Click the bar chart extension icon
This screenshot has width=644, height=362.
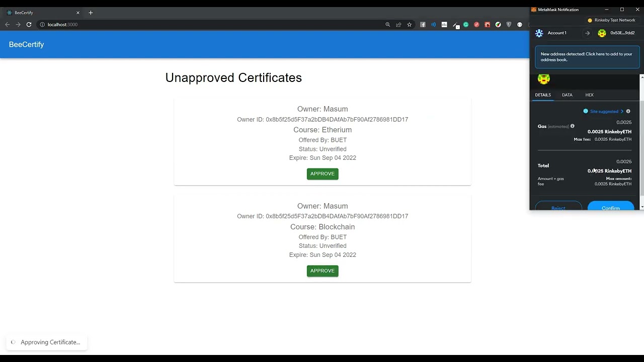point(444,24)
